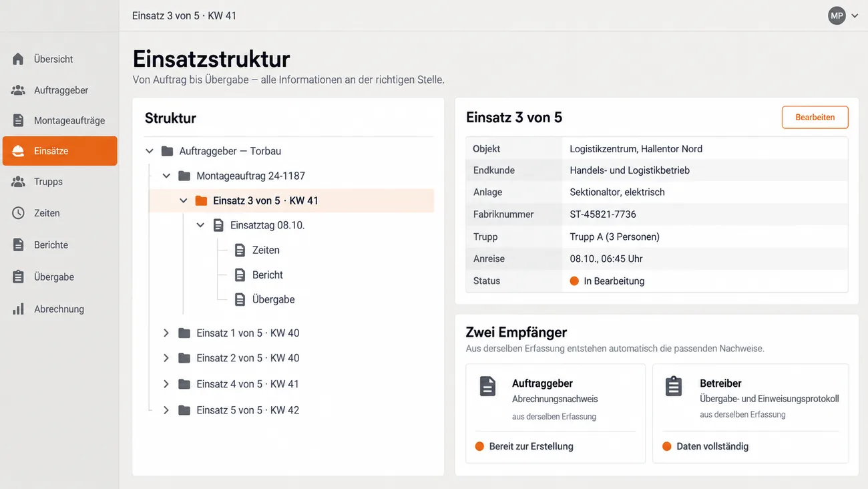Image resolution: width=868 pixels, height=489 pixels.
Task: Open Übersicht in the sidebar
Action: [59, 59]
